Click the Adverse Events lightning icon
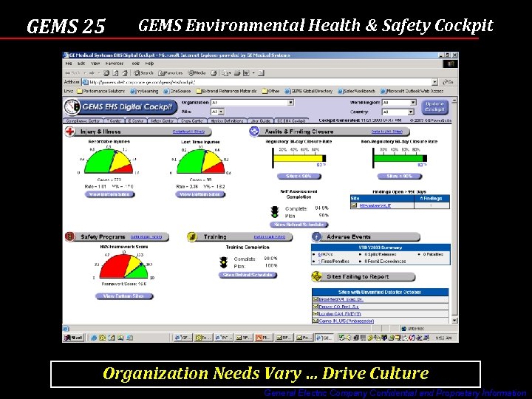Screen dimensions: 532x399 316,236
